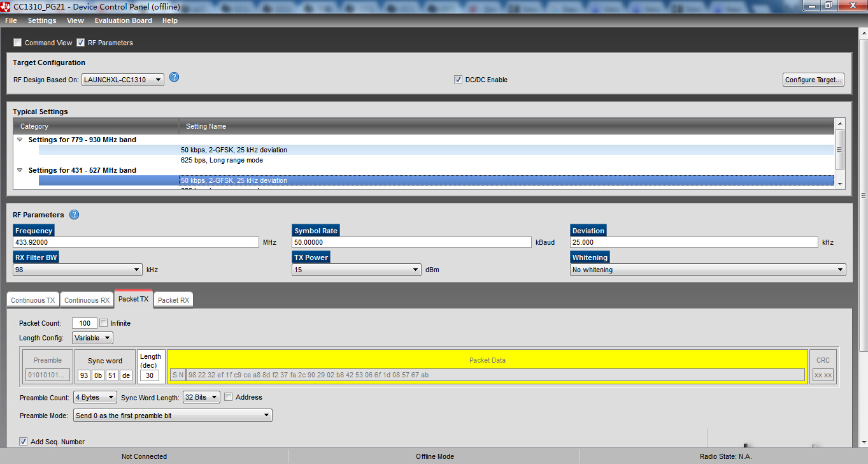Image resolution: width=868 pixels, height=464 pixels.
Task: Select the Packet TX tab
Action: coord(134,299)
